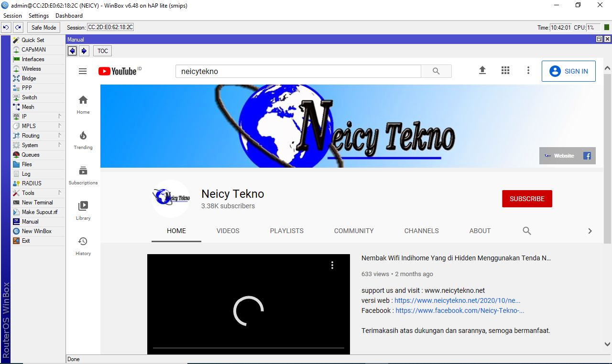
Task: Select the HOME channel tab
Action: pos(176,231)
